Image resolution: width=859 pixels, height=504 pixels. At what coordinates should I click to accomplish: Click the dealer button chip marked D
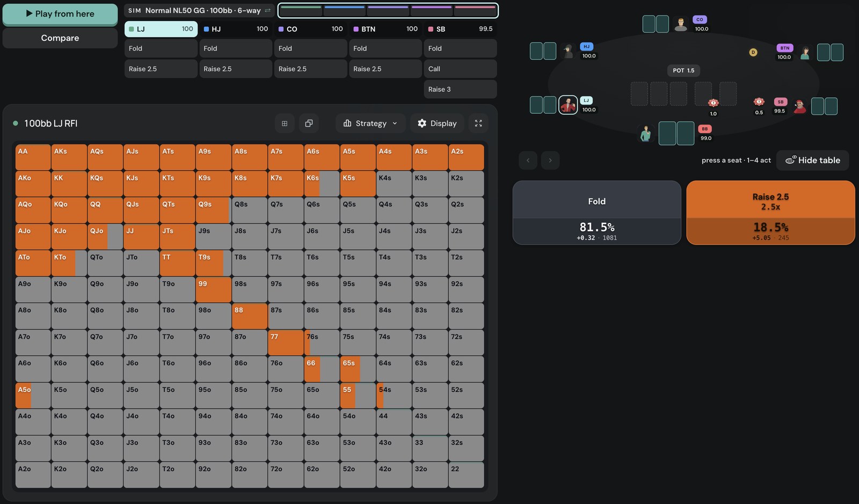coord(753,52)
